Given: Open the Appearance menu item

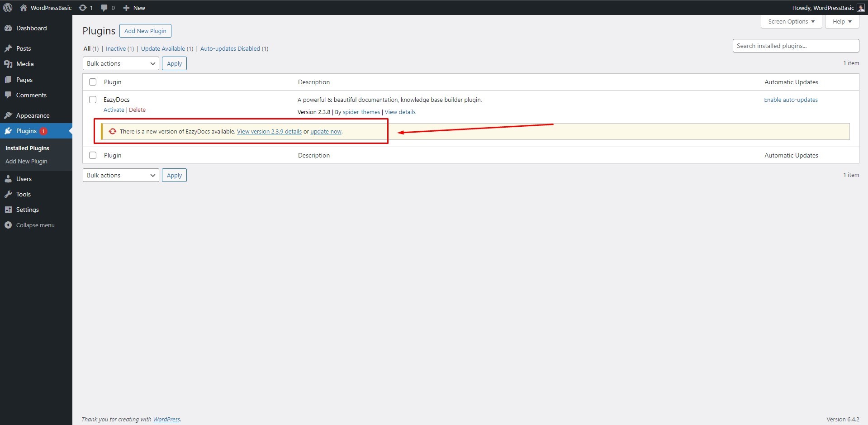Looking at the screenshot, I should (x=36, y=115).
